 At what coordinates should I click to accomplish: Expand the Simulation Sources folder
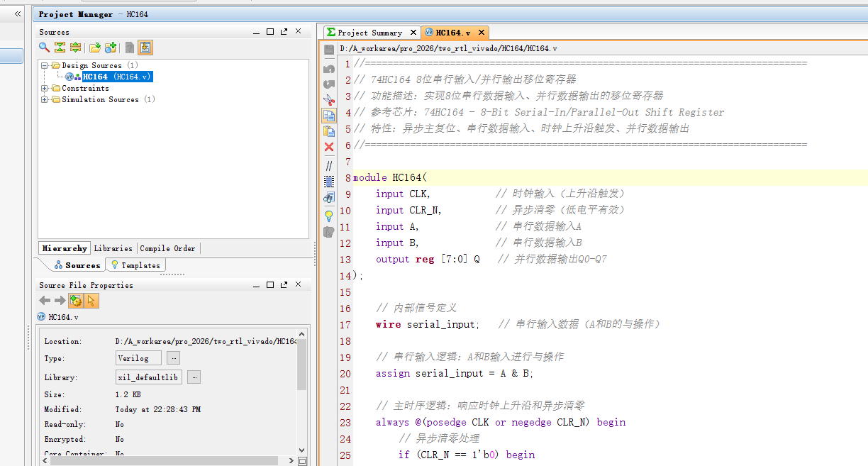click(45, 99)
